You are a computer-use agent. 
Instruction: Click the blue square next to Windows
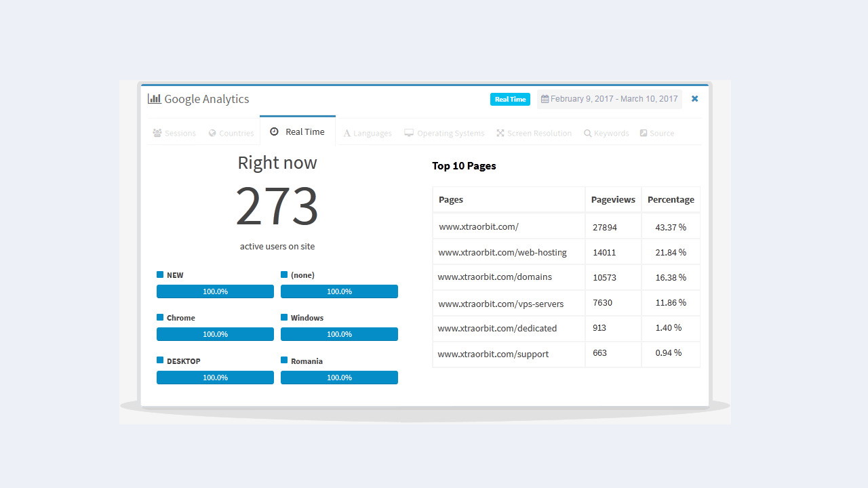[x=284, y=317]
